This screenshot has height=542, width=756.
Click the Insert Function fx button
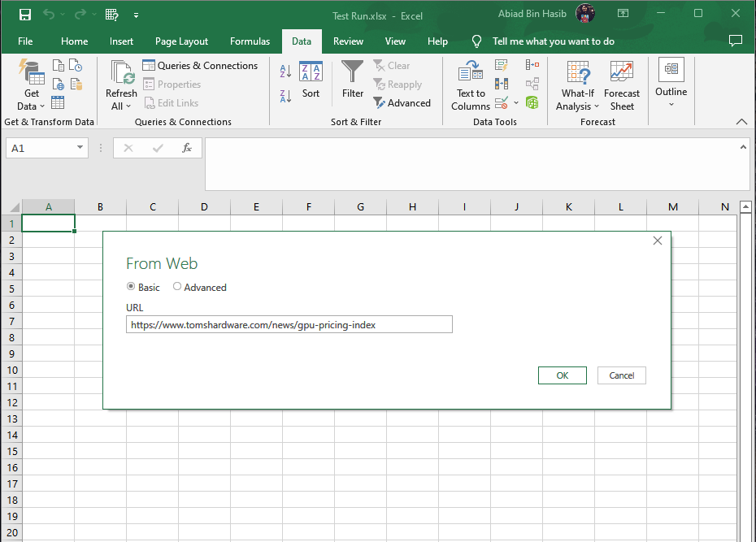pyautogui.click(x=187, y=148)
